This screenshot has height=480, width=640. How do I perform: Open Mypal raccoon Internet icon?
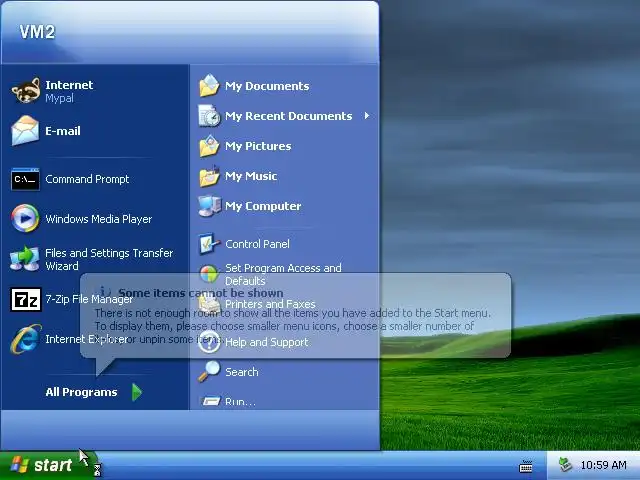click(25, 91)
